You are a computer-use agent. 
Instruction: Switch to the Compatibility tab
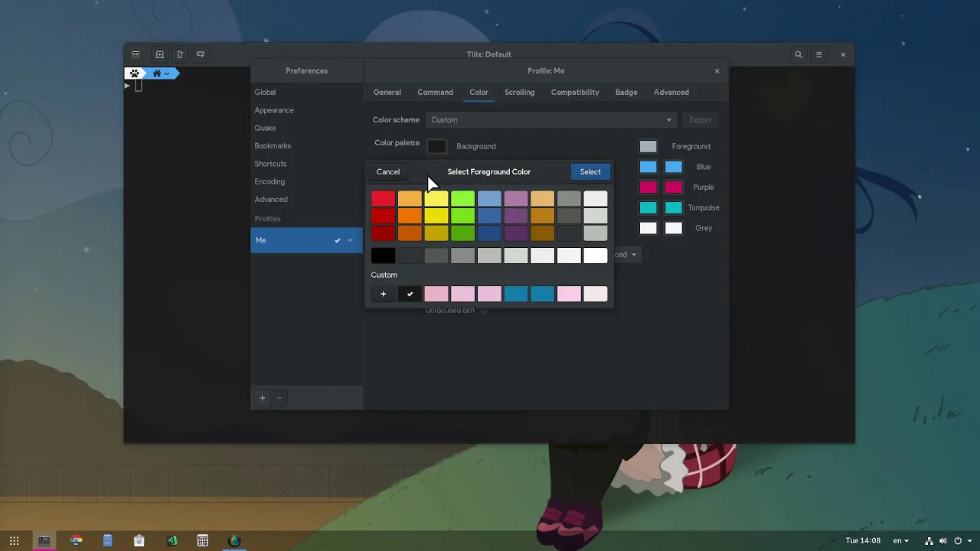tap(575, 92)
